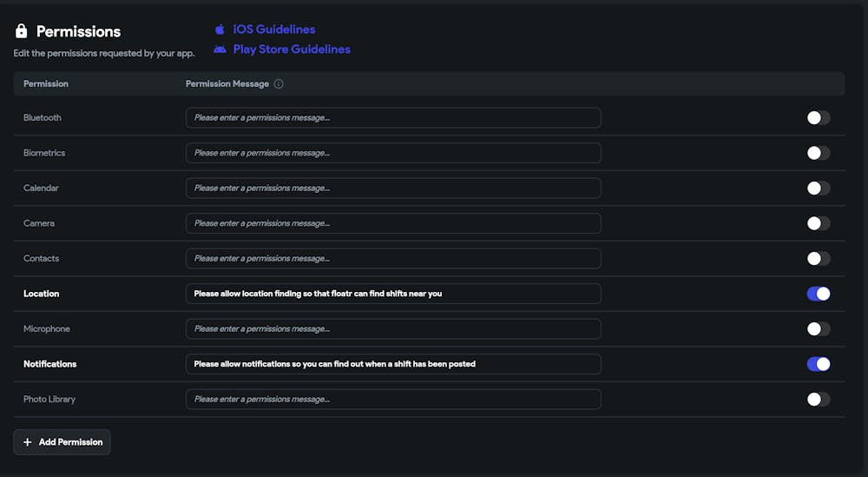Click the Bluetooth permission message field
Viewport: 868px width, 477px height.
393,118
